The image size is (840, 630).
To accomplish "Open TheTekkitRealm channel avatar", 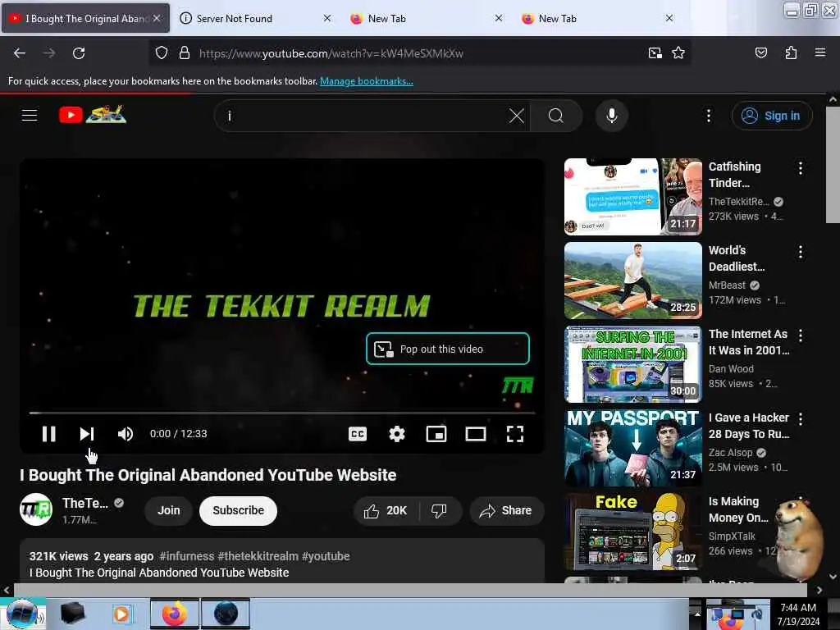I will point(36,510).
